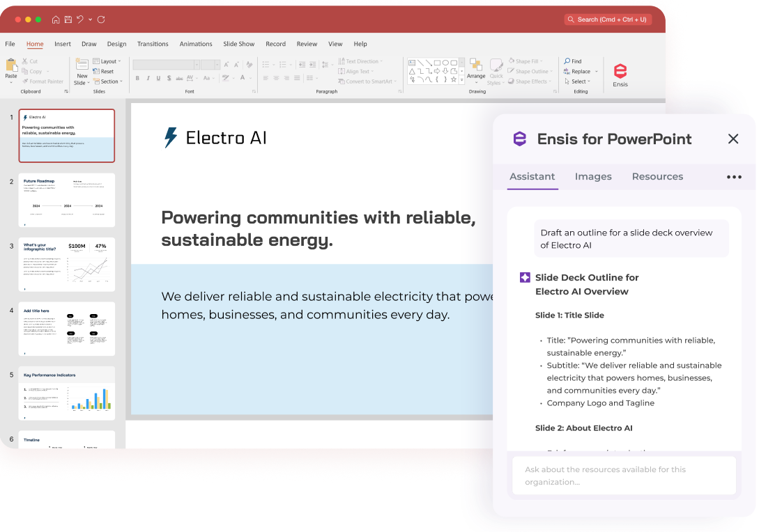Select slide 2 Future Roadmap thumbnail
The image size is (759, 532).
point(67,201)
